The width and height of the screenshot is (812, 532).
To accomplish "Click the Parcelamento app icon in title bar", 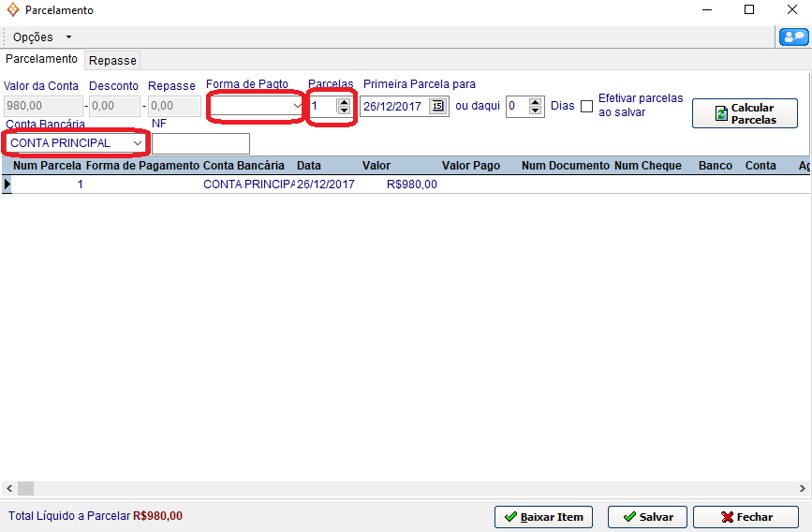I will point(12,9).
